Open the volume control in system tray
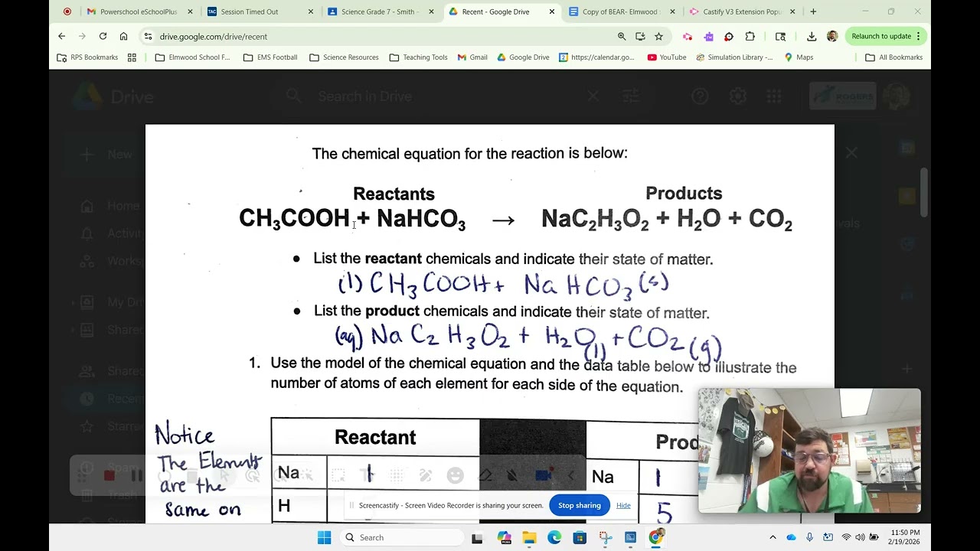This screenshot has width=980, height=551. (x=860, y=537)
